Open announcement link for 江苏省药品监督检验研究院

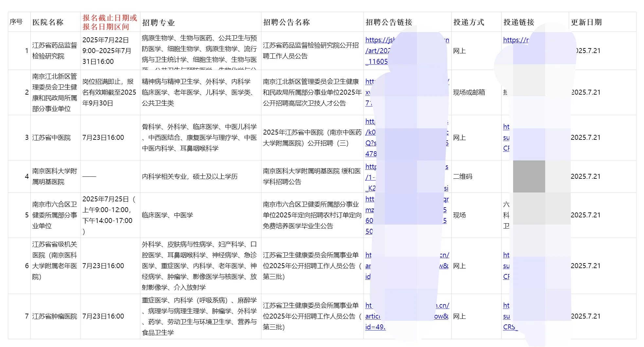407,51
